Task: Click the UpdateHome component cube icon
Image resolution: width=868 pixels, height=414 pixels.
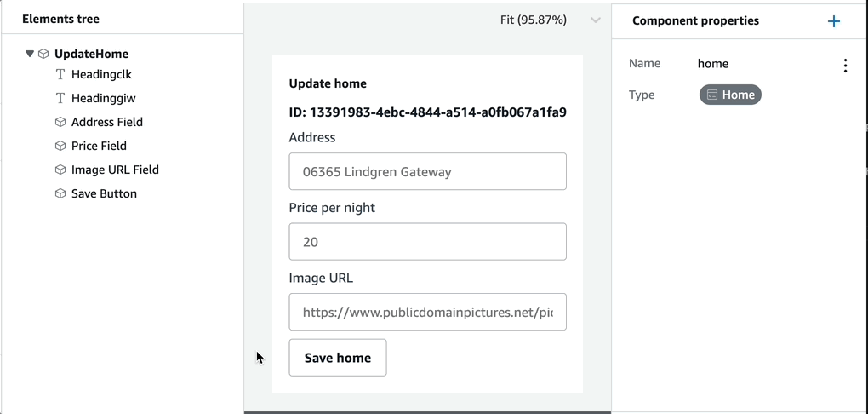Action: coord(43,54)
